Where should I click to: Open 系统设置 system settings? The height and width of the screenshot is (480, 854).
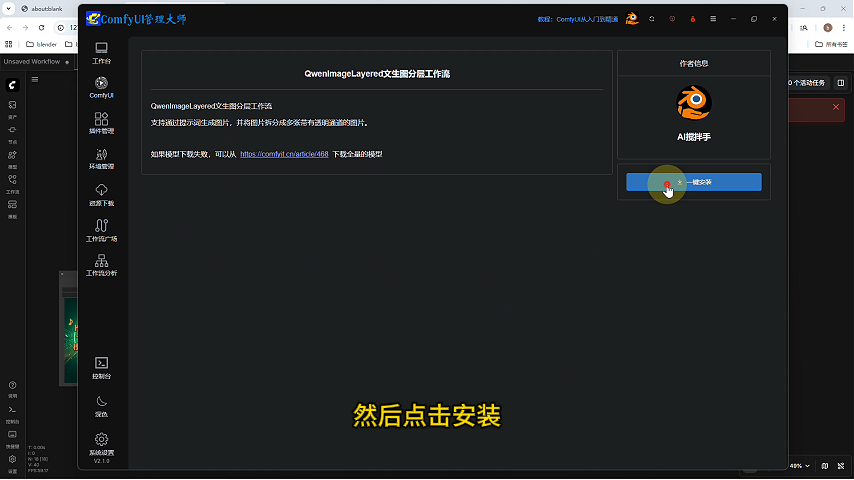[x=101, y=444]
